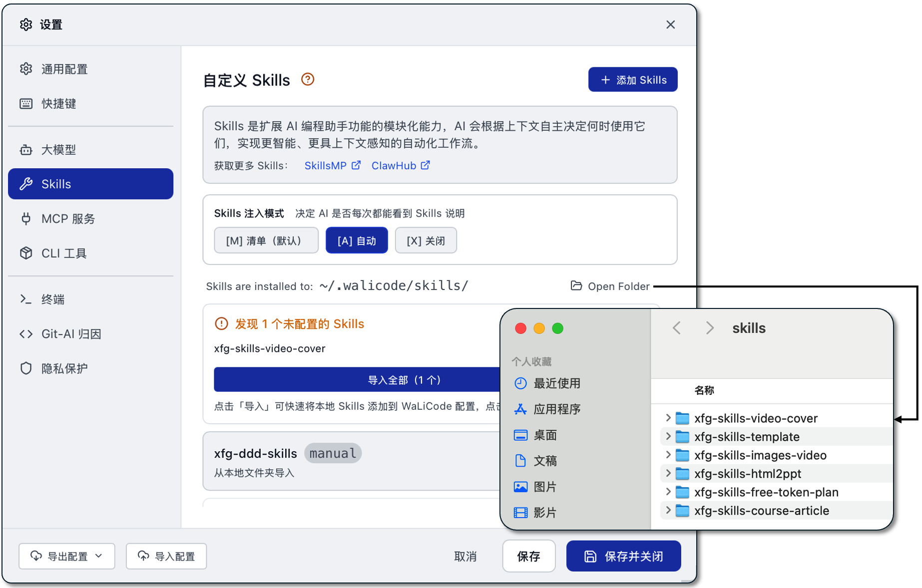
Task: Click the ~/.walicode/skills/ path text
Action: pos(394,286)
